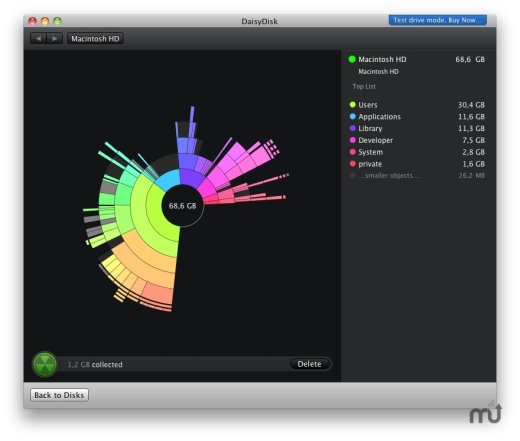Return using Back to Disks button
Screen dimensions: 520x441
(x=59, y=395)
